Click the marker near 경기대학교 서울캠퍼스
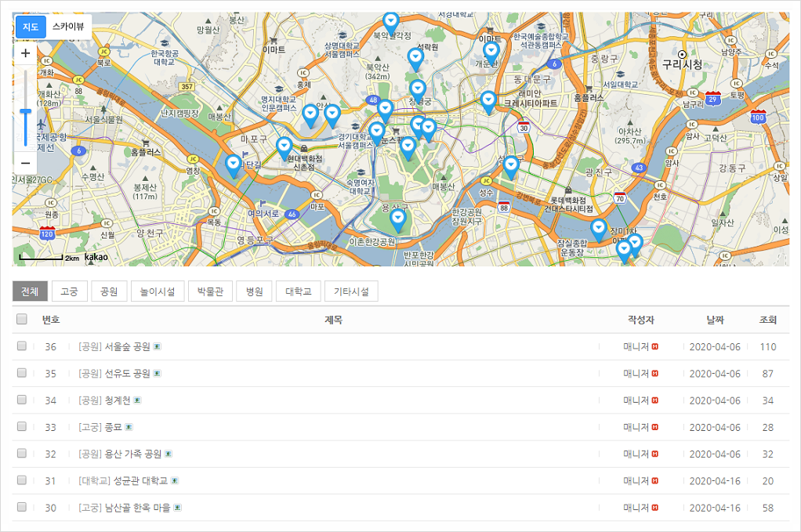The height and width of the screenshot is (532, 801). point(377,134)
